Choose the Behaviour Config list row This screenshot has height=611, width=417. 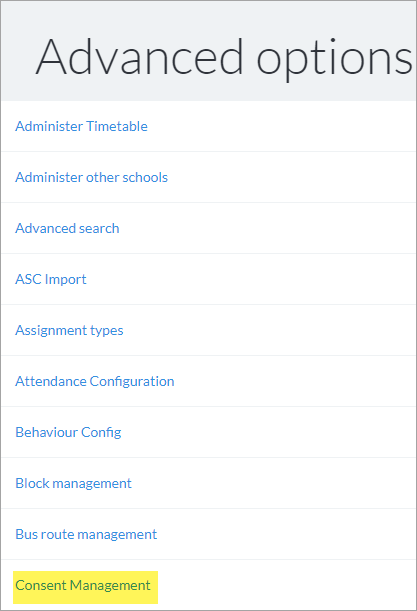(x=208, y=433)
